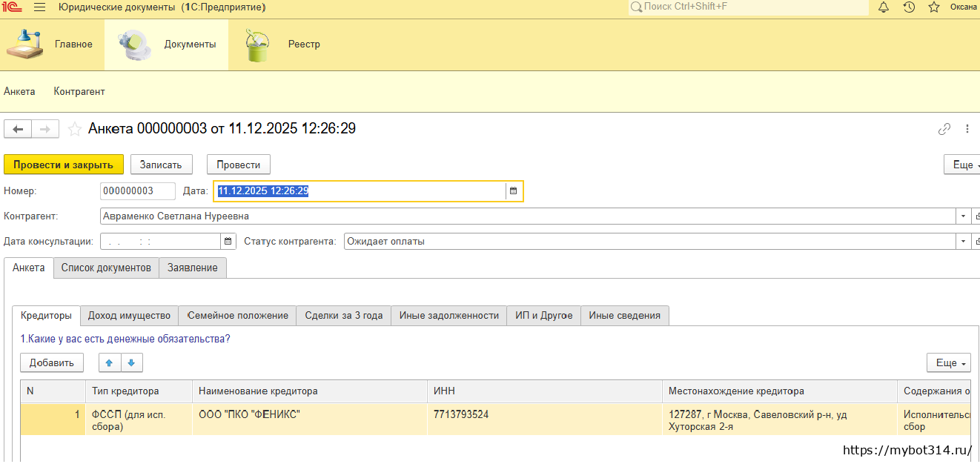
Task: Expand the Статус контрагента dropdown
Action: point(963,242)
